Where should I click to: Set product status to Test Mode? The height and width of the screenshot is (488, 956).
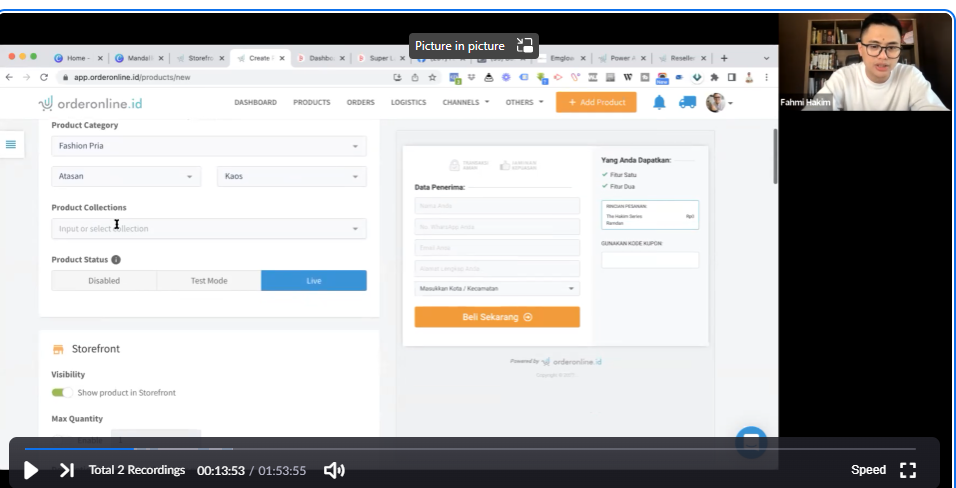[209, 281]
